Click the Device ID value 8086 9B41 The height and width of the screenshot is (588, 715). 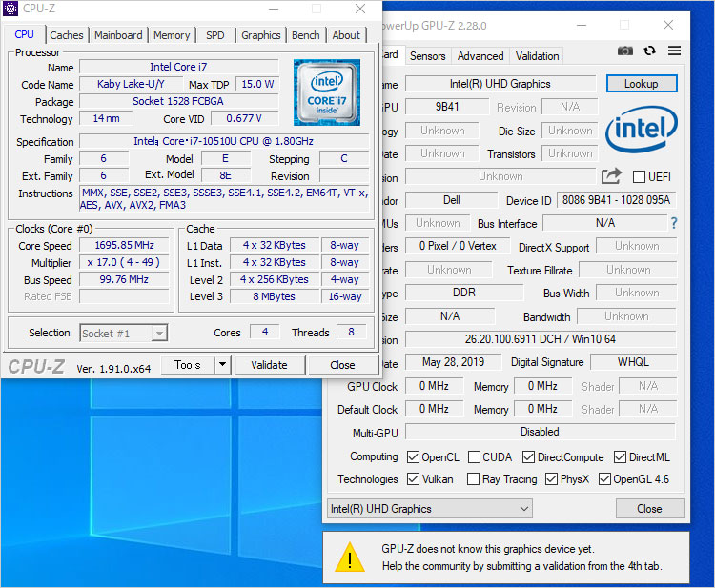click(x=616, y=200)
